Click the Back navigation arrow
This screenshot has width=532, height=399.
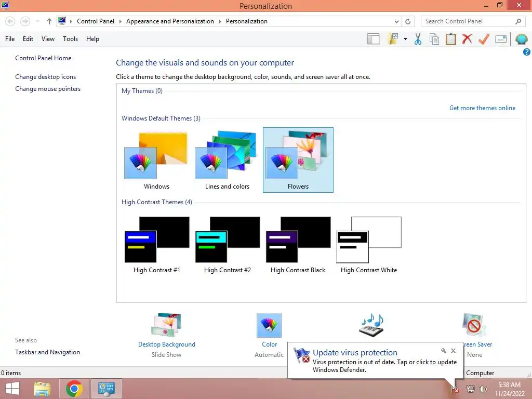(10, 21)
